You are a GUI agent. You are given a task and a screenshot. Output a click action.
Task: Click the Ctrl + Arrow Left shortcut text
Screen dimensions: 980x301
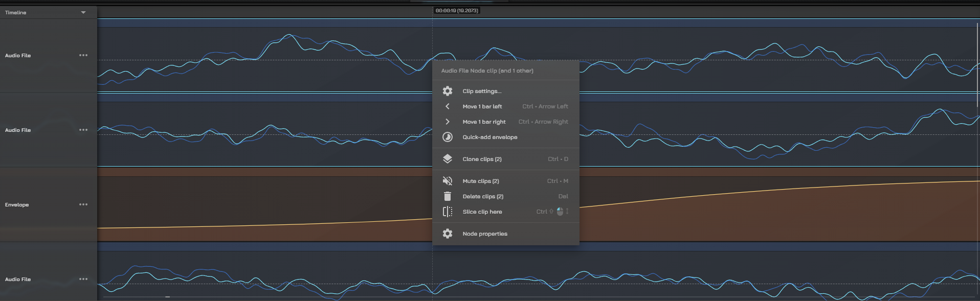coord(545,106)
